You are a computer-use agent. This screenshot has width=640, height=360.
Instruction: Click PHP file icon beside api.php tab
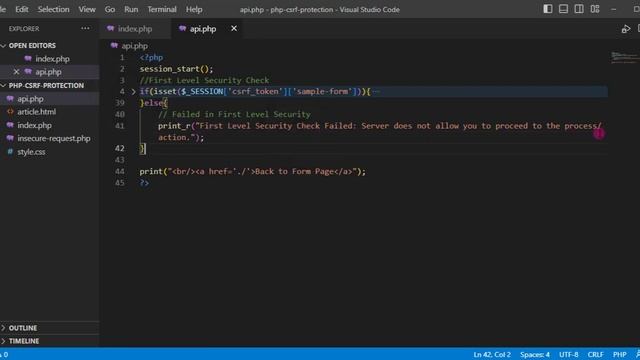pyautogui.click(x=182, y=29)
